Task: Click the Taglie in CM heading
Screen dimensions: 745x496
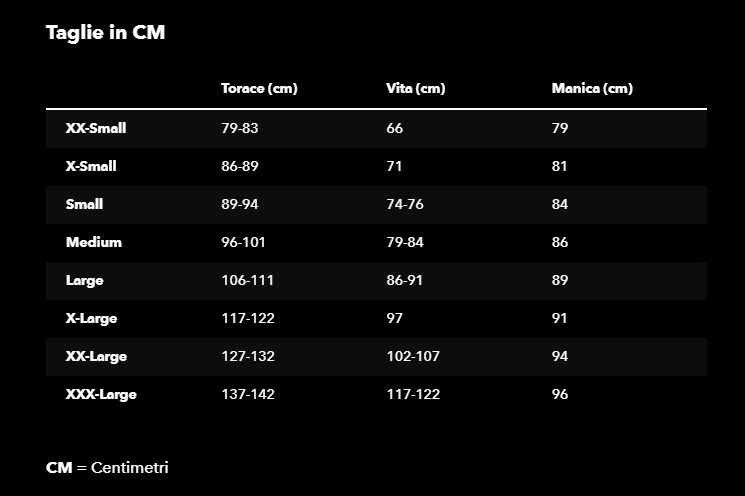Action: click(x=105, y=33)
